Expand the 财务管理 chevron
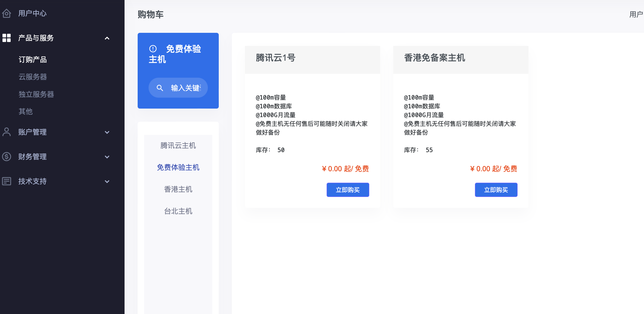The height and width of the screenshot is (314, 644). 107,157
